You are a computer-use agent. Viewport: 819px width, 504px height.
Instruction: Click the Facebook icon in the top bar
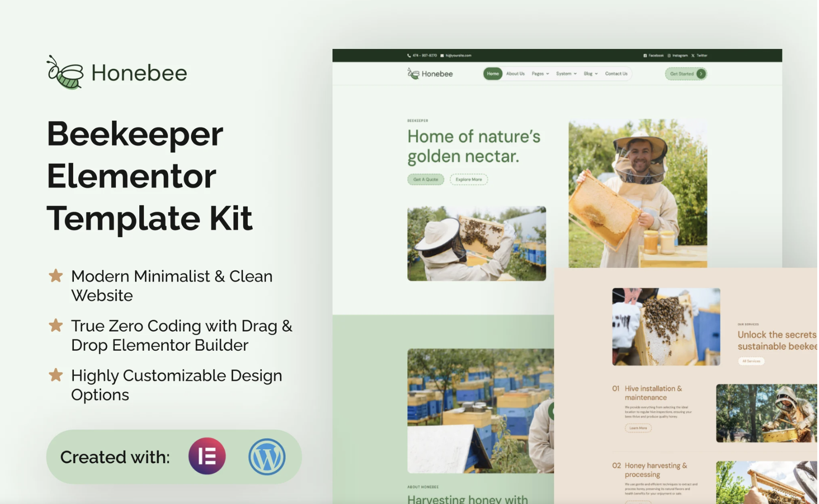click(645, 56)
